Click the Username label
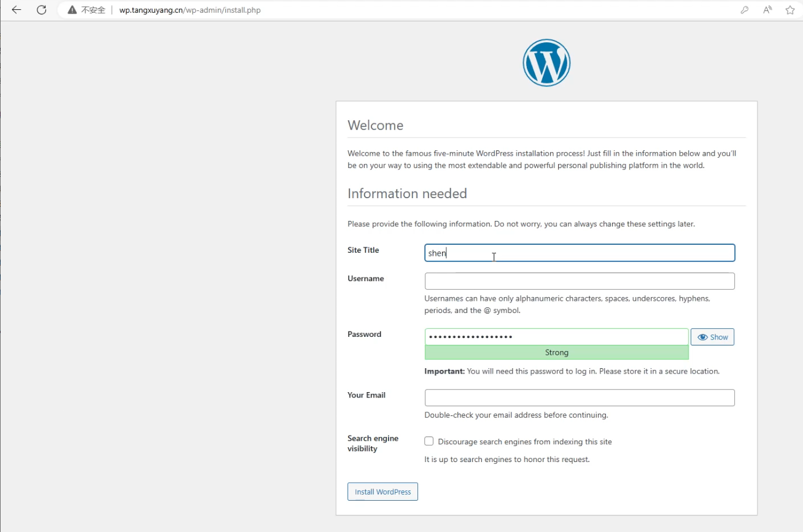Viewport: 803px width, 532px height. pyautogui.click(x=366, y=278)
